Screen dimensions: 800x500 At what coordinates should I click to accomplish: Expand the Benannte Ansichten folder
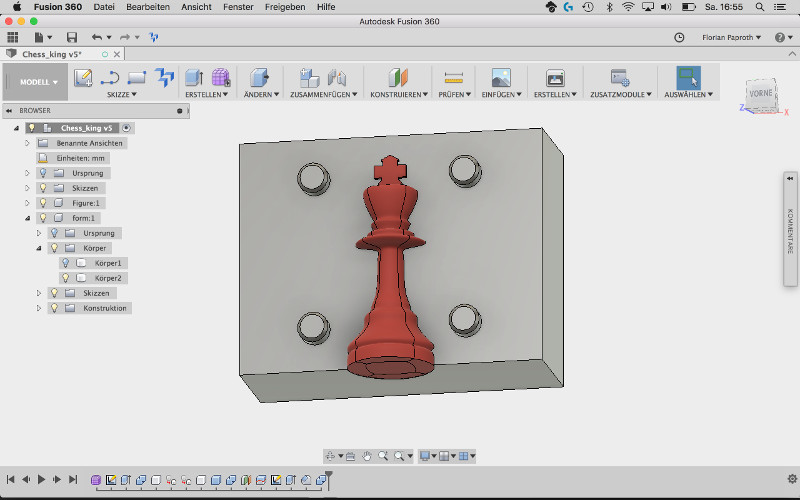tap(28, 143)
